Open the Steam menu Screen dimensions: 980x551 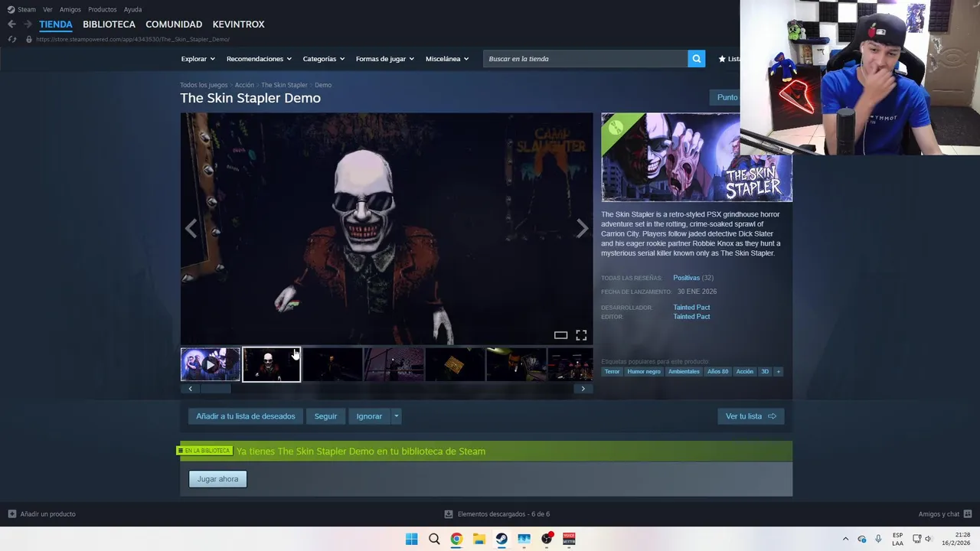pyautogui.click(x=27, y=9)
